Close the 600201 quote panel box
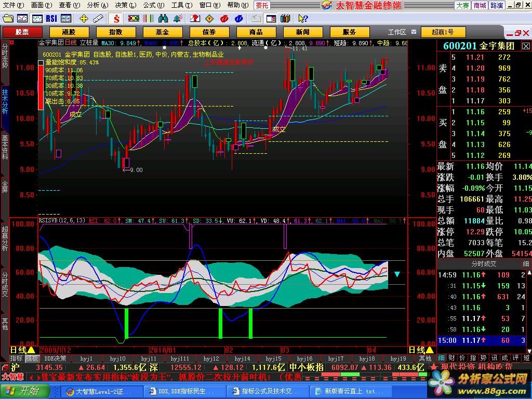 pos(526,46)
